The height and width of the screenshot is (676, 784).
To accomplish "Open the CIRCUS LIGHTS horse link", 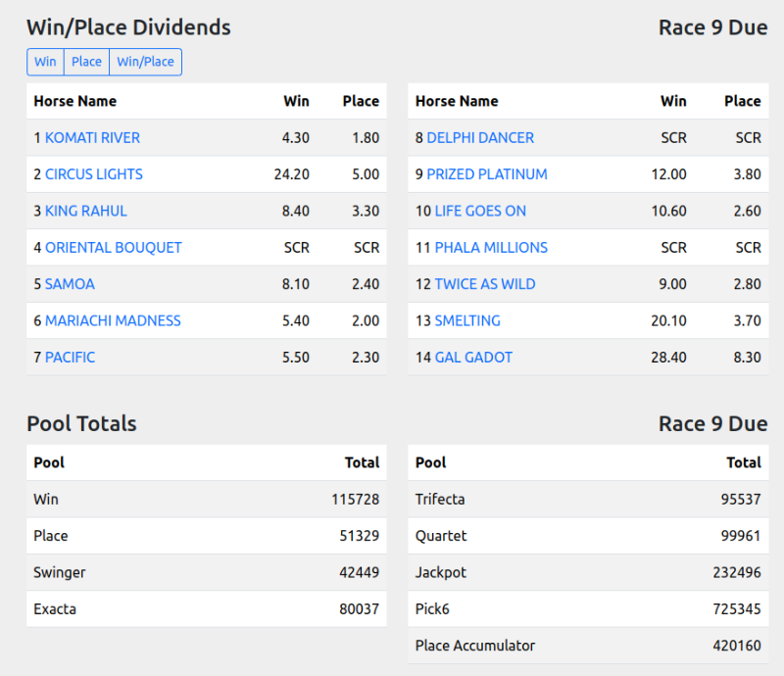I will pos(94,174).
